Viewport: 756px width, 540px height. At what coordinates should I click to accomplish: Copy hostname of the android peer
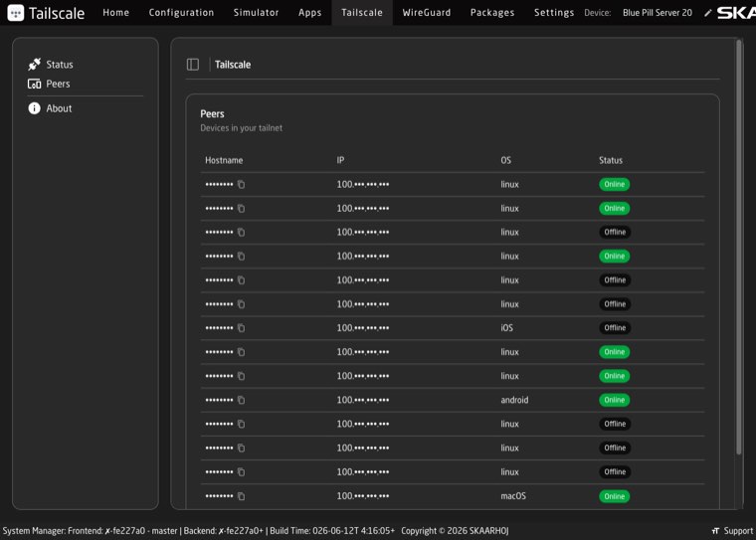click(x=241, y=400)
